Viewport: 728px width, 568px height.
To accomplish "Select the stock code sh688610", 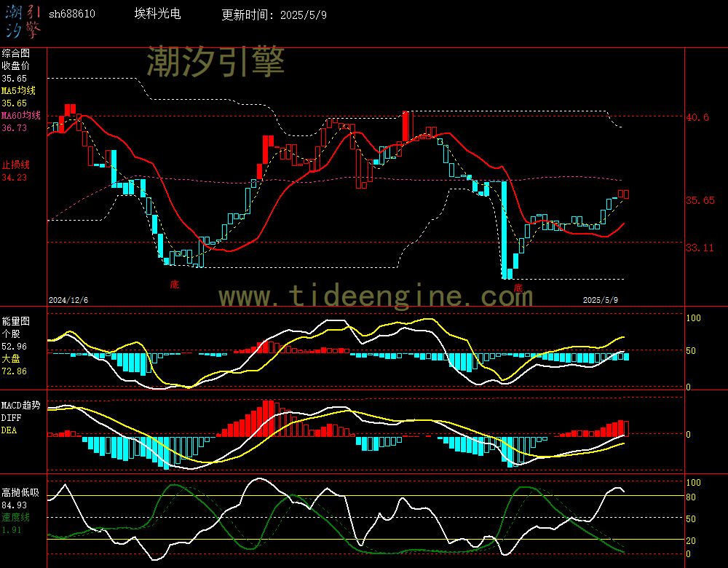I will point(72,14).
